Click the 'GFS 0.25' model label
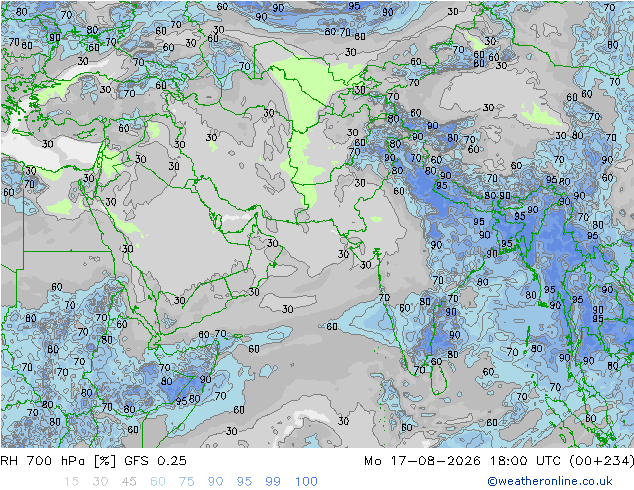This screenshot has height=490, width=634. point(155,461)
